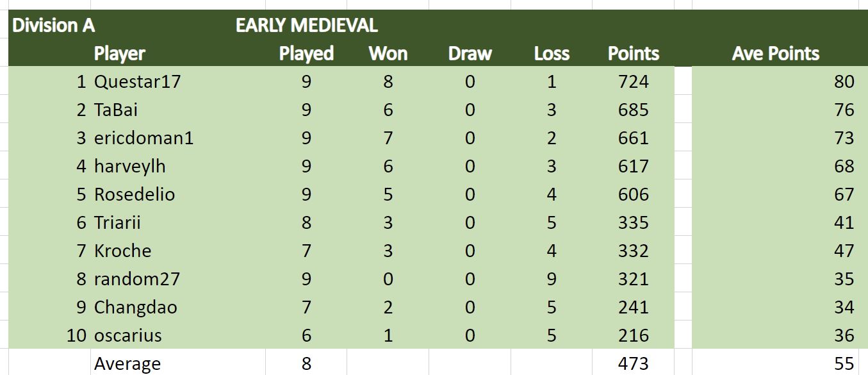Select the oscarius name cell
This screenshot has height=375, width=868.
point(128,335)
